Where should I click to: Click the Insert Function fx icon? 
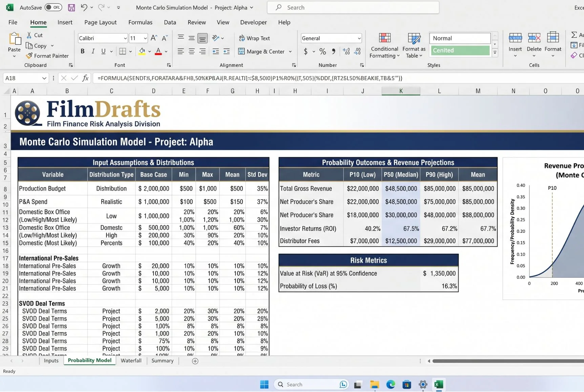click(85, 78)
